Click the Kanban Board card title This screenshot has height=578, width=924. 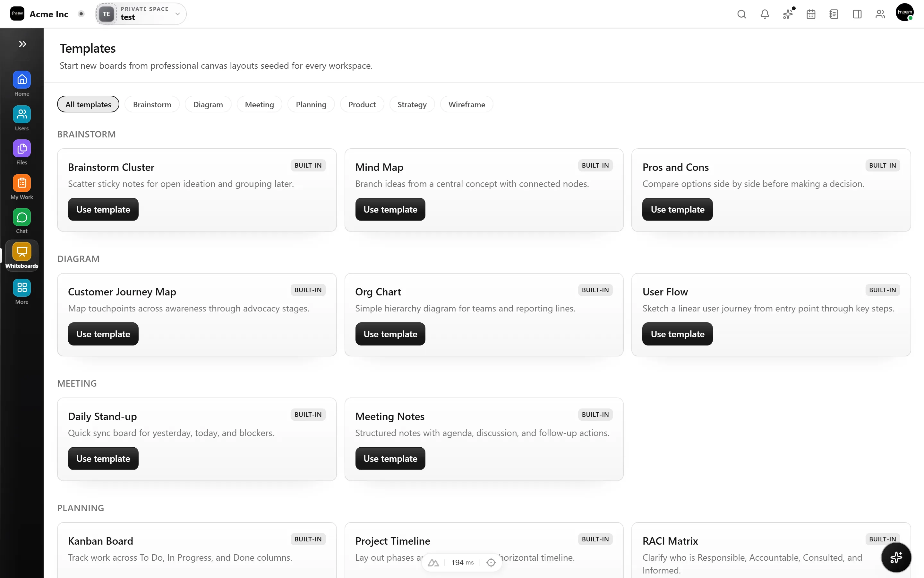click(100, 541)
